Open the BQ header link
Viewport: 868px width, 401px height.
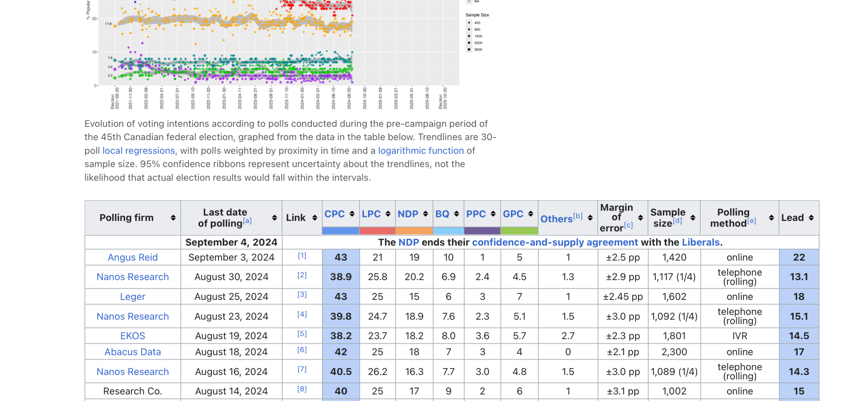(442, 214)
